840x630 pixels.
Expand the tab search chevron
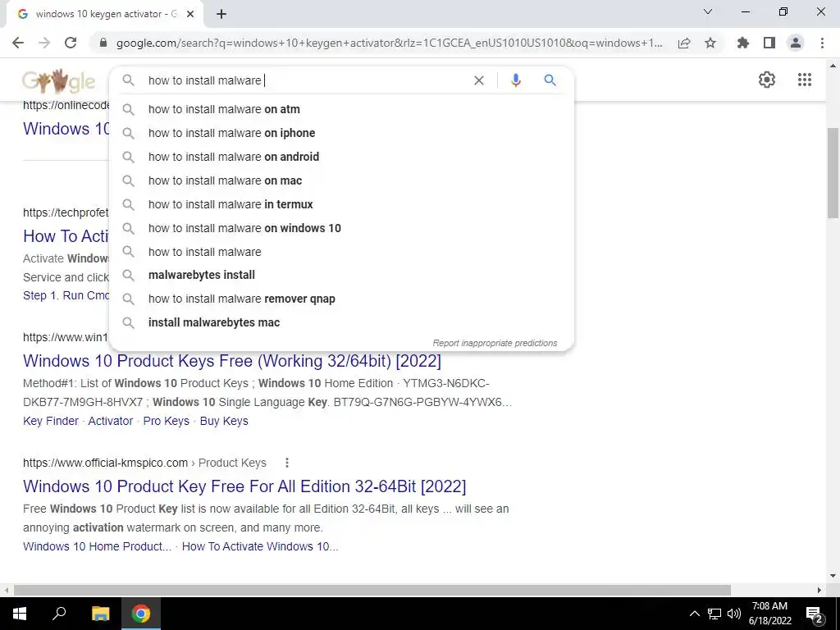[x=708, y=11]
